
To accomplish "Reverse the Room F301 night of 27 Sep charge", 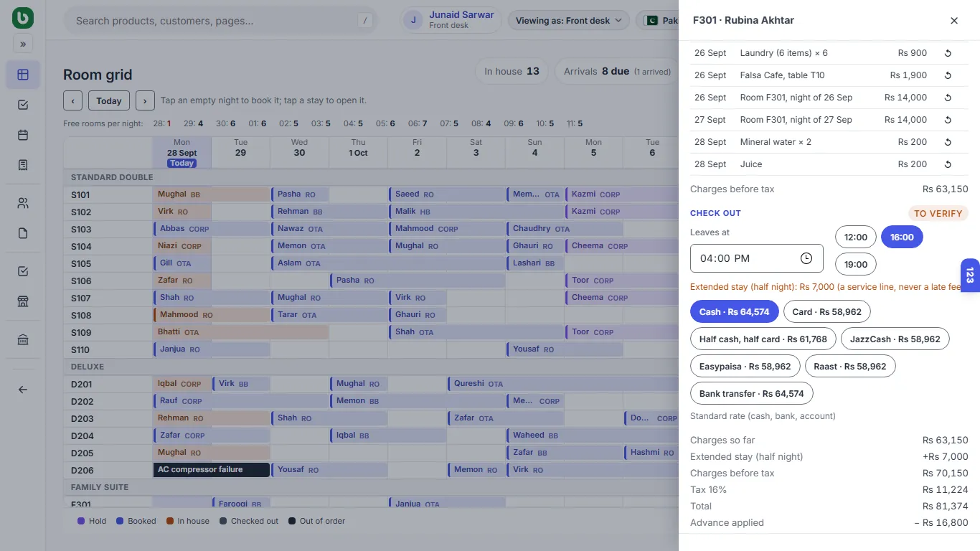I will 948,120.
